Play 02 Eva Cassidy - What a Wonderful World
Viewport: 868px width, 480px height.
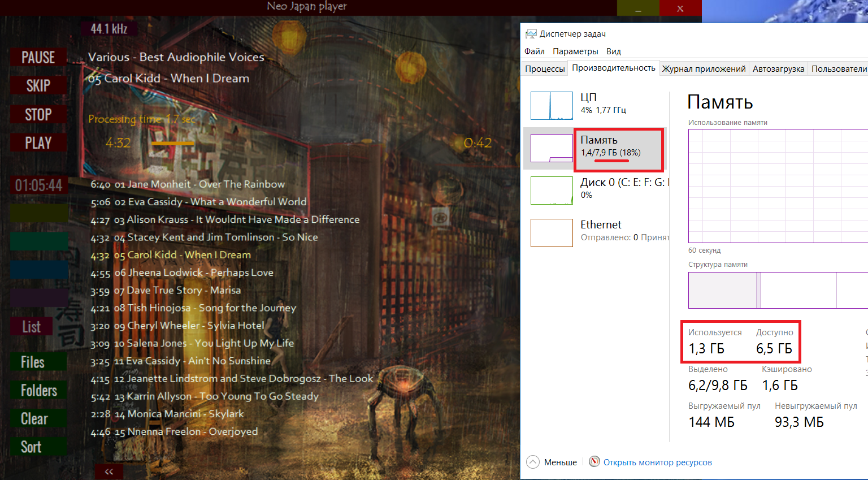pyautogui.click(x=198, y=202)
